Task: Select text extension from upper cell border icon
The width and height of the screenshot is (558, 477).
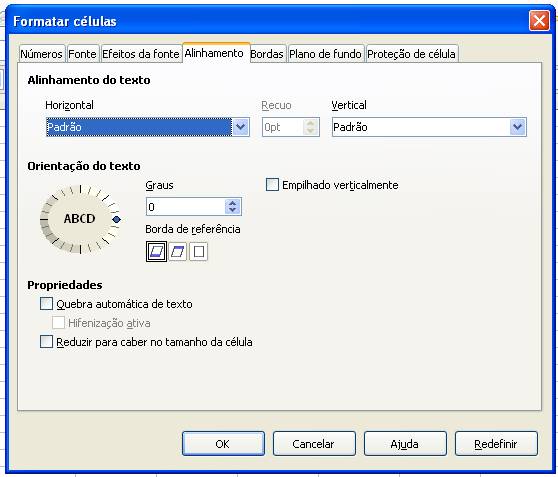Action: coord(177,252)
